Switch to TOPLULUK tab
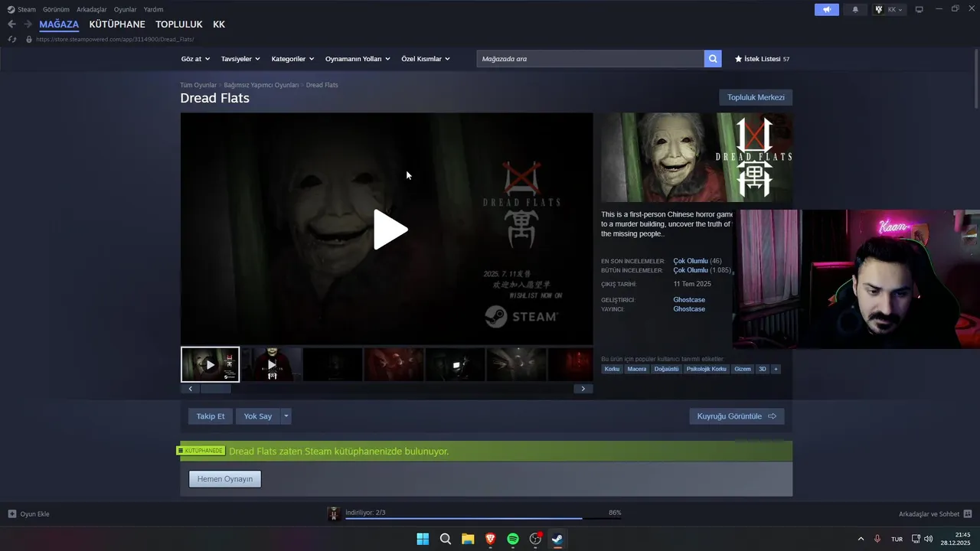This screenshot has height=551, width=980. 179,24
